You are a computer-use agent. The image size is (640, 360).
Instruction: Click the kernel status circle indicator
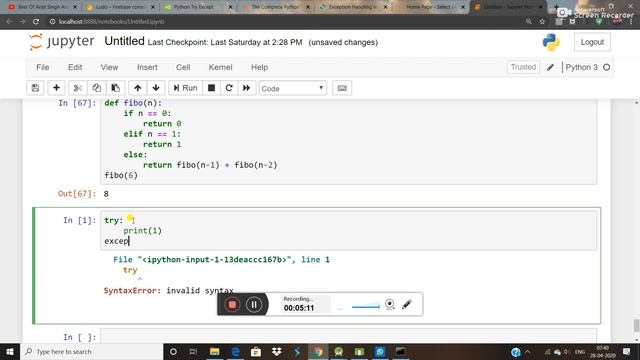click(607, 67)
